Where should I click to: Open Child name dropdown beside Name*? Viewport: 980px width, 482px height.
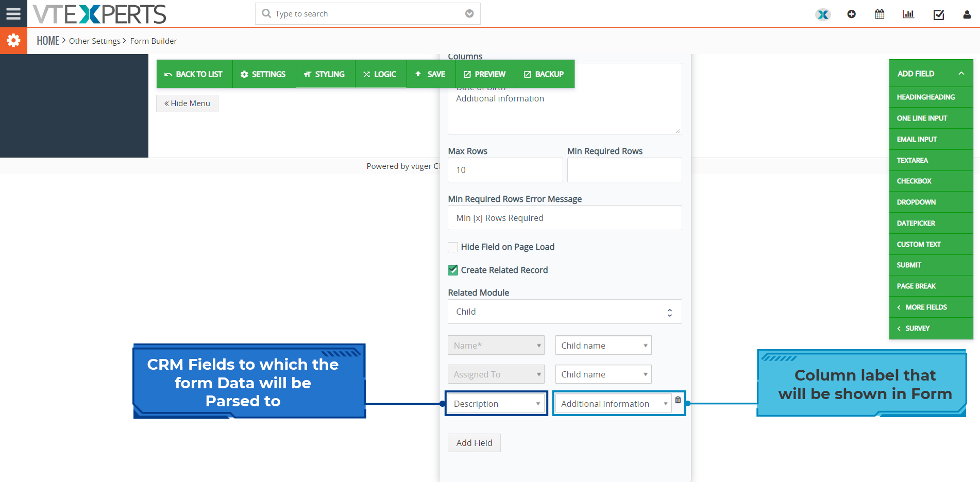coord(603,346)
